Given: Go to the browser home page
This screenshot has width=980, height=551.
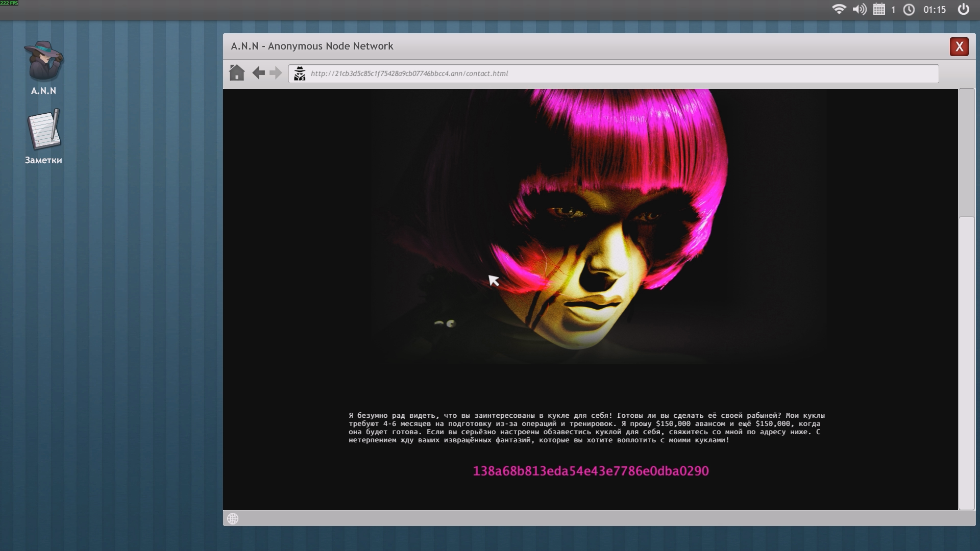Looking at the screenshot, I should 236,73.
